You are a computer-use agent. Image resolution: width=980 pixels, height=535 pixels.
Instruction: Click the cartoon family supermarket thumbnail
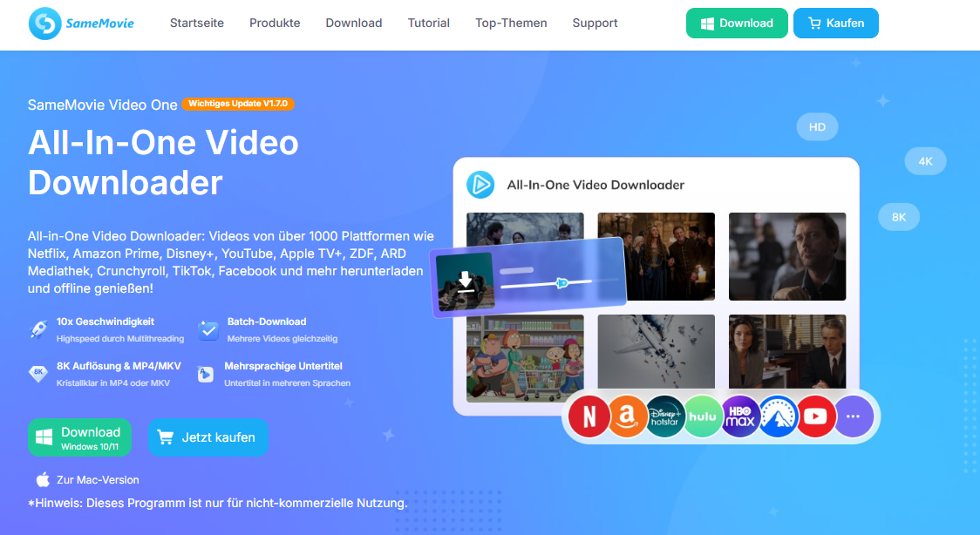(525, 358)
